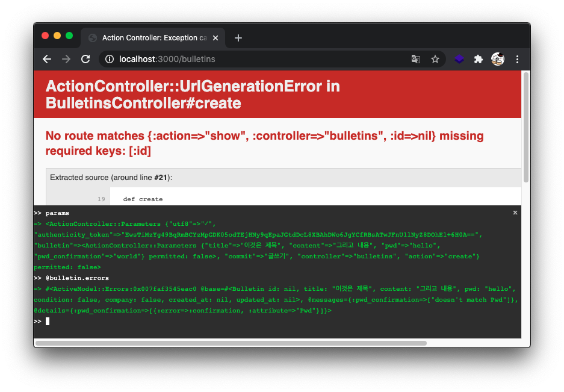Click the '>> params' console command
The height and width of the screenshot is (392, 564).
click(x=51, y=213)
